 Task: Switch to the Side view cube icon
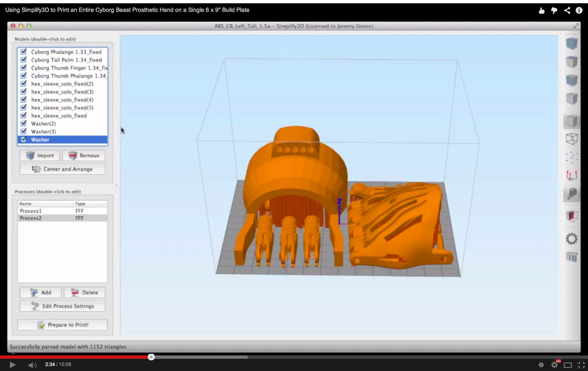pyautogui.click(x=571, y=99)
